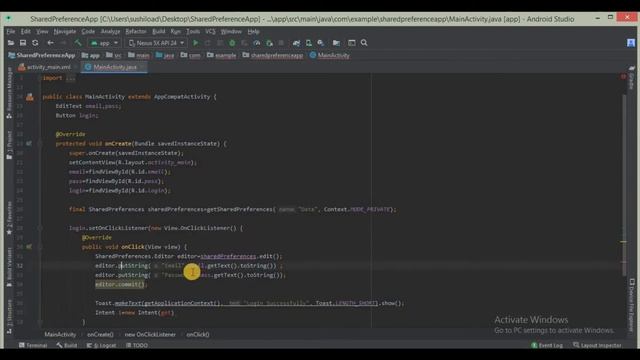Open the Tools menu
The image size is (640, 360).
[193, 31]
